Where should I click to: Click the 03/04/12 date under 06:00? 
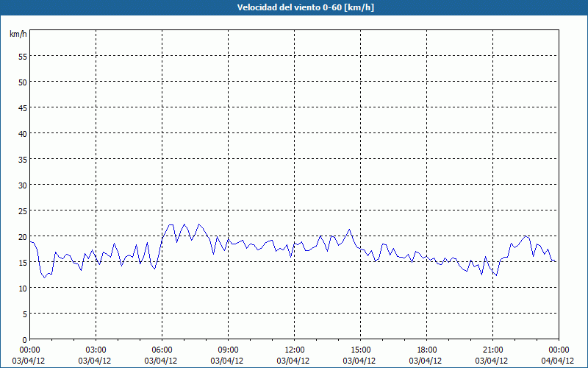(x=161, y=361)
